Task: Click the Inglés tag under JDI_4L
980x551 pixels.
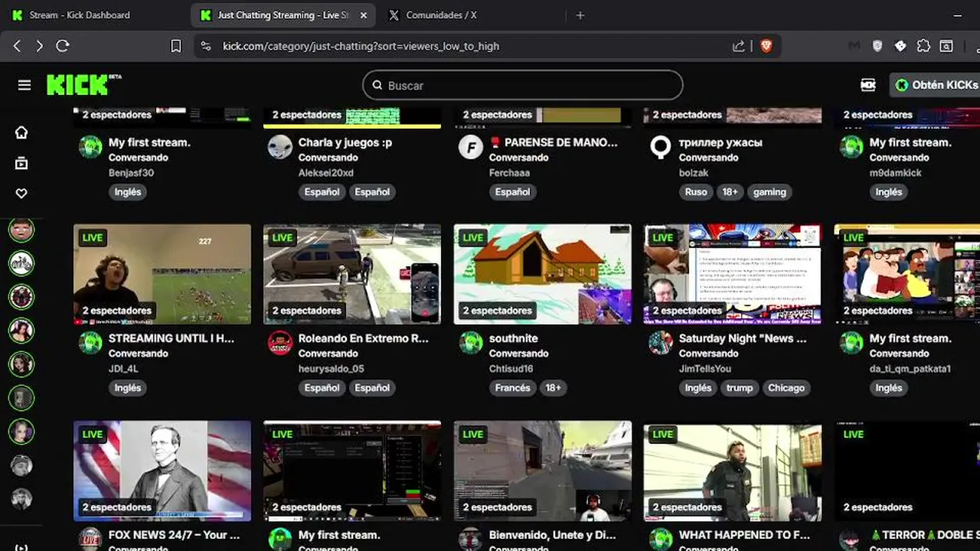Action: tap(128, 388)
